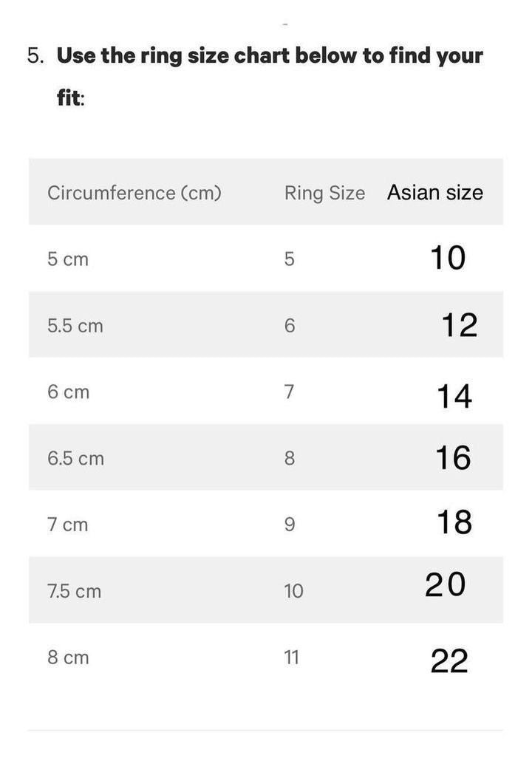
Task: Select Asian size 12 in the chart
Action: click(460, 325)
